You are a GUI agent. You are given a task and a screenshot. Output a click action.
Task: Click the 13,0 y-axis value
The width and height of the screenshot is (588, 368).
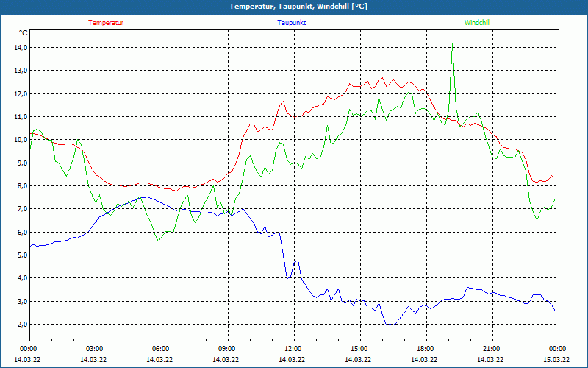(21, 71)
